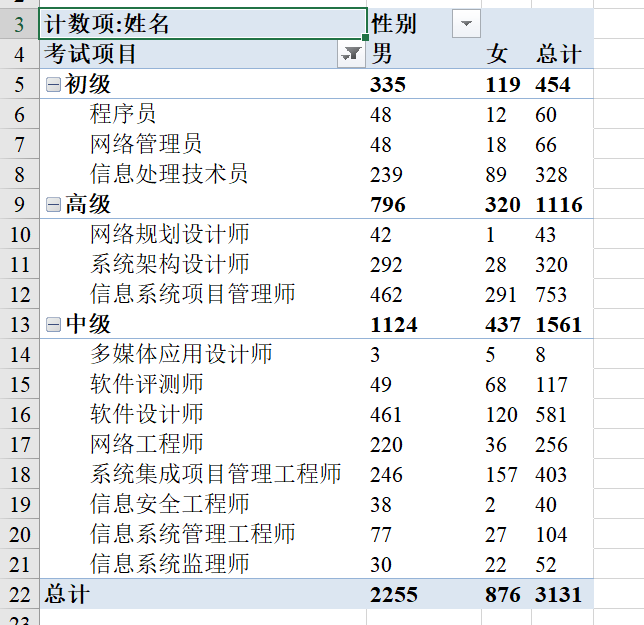This screenshot has width=644, height=625.
Task: Select the 性别 header cell
Action: point(424,23)
